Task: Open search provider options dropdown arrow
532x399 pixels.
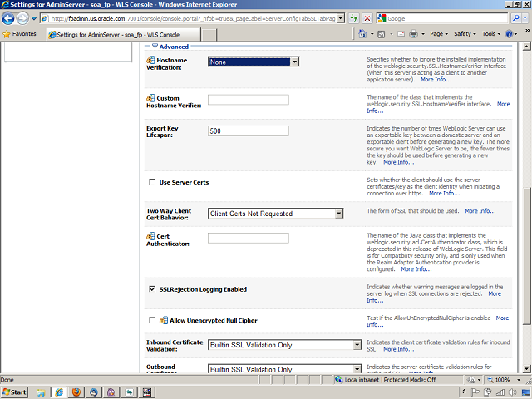Action: (x=525, y=18)
